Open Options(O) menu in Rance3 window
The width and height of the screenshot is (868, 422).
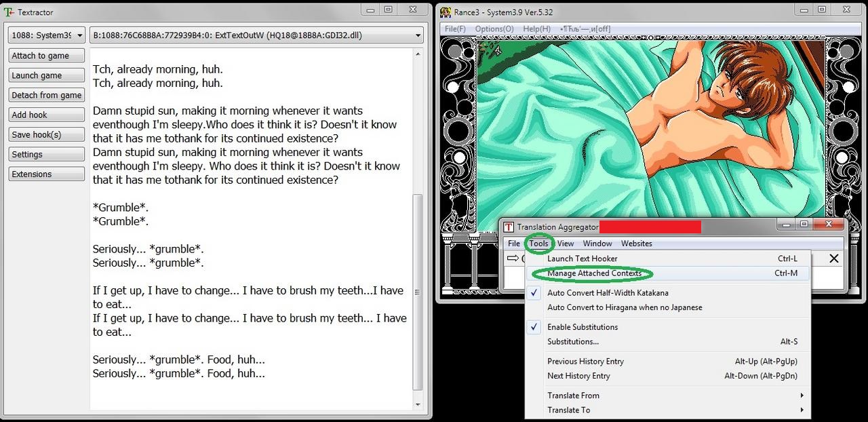pyautogui.click(x=494, y=29)
